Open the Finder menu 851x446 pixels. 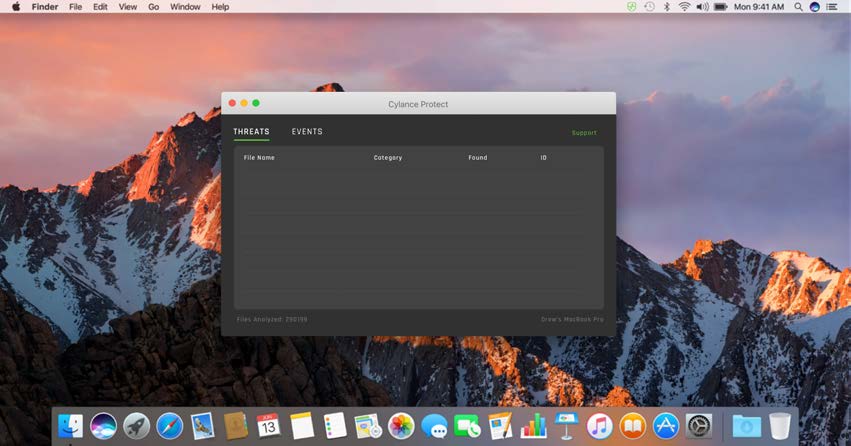click(x=45, y=7)
